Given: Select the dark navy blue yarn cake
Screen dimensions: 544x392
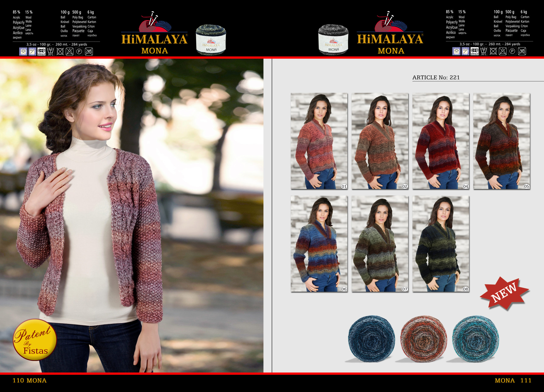Looking at the screenshot, I should click(x=371, y=339).
